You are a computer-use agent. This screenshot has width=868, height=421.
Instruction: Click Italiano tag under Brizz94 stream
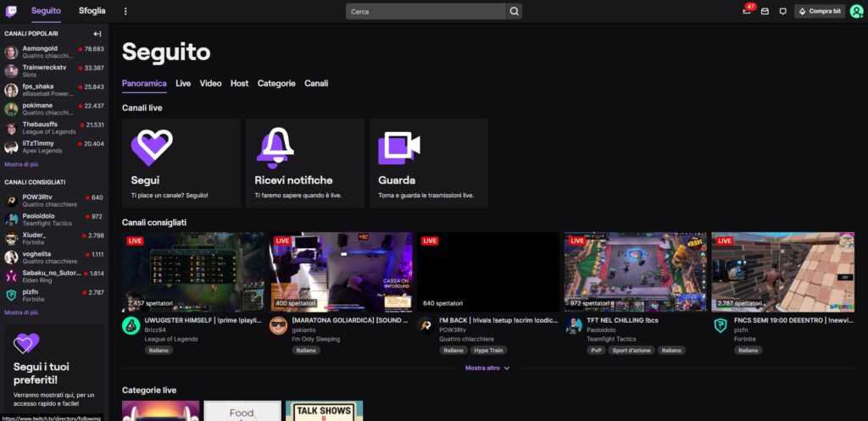pos(159,351)
